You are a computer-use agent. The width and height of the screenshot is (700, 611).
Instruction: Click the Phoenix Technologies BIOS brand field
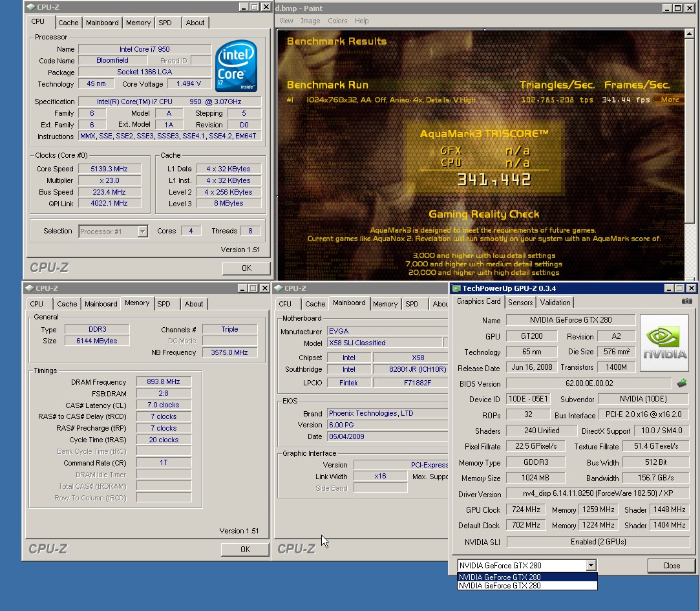(388, 413)
